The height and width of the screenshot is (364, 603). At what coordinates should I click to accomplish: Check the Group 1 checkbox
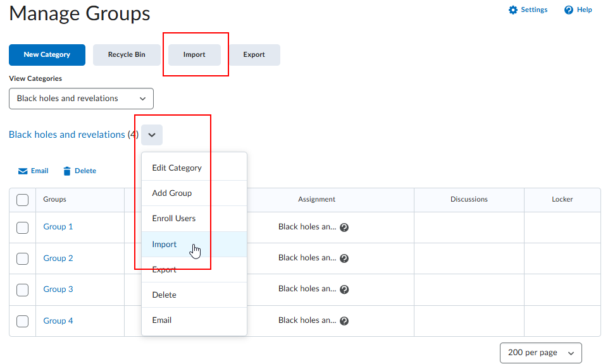(x=22, y=227)
